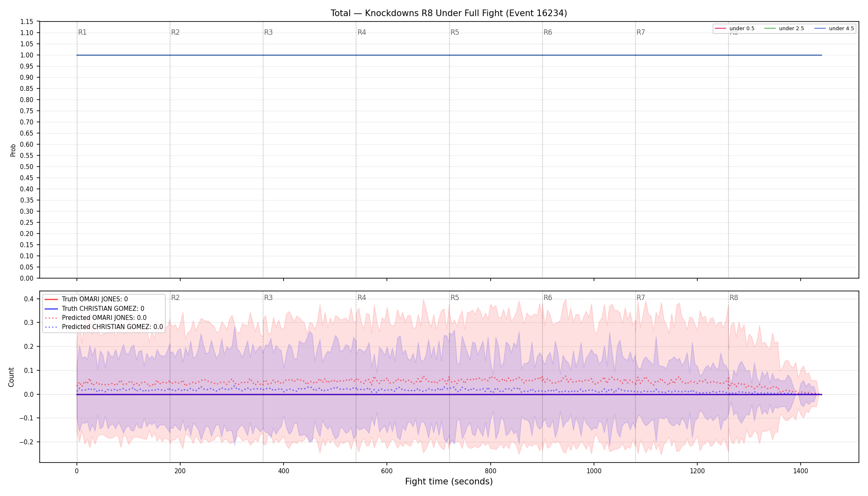This screenshot has width=868, height=496.
Task: Click the 600 tick label on the time axis
Action: [x=387, y=471]
